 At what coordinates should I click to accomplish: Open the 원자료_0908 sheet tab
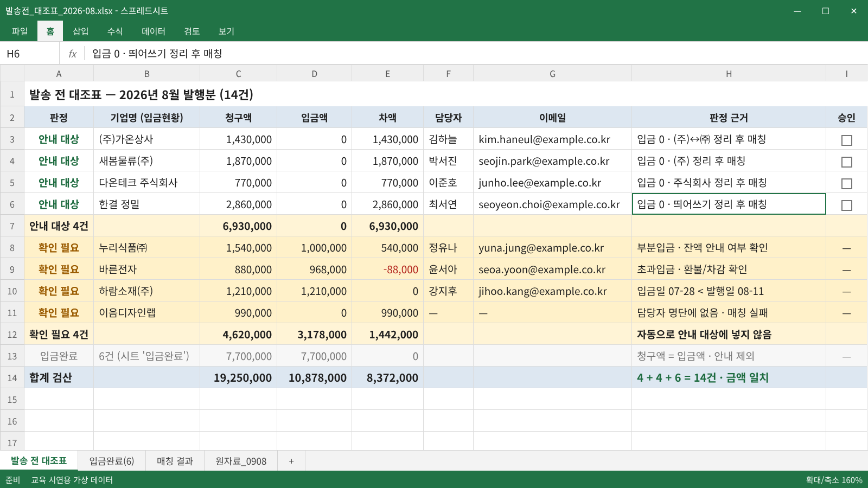point(241,461)
